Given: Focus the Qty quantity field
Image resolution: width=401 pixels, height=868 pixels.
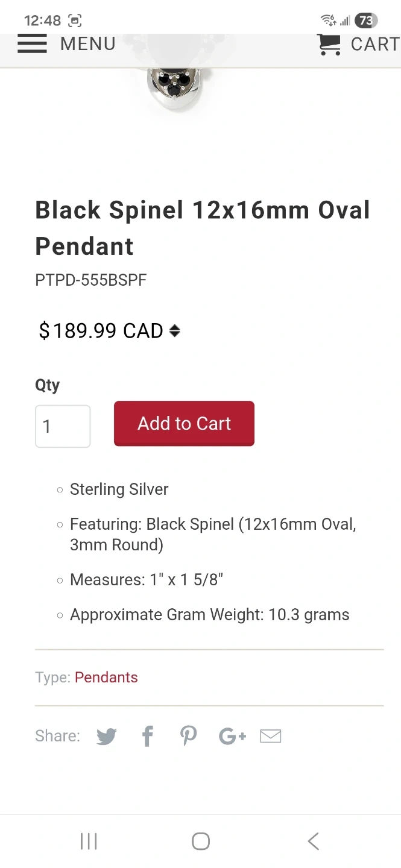Looking at the screenshot, I should (63, 426).
